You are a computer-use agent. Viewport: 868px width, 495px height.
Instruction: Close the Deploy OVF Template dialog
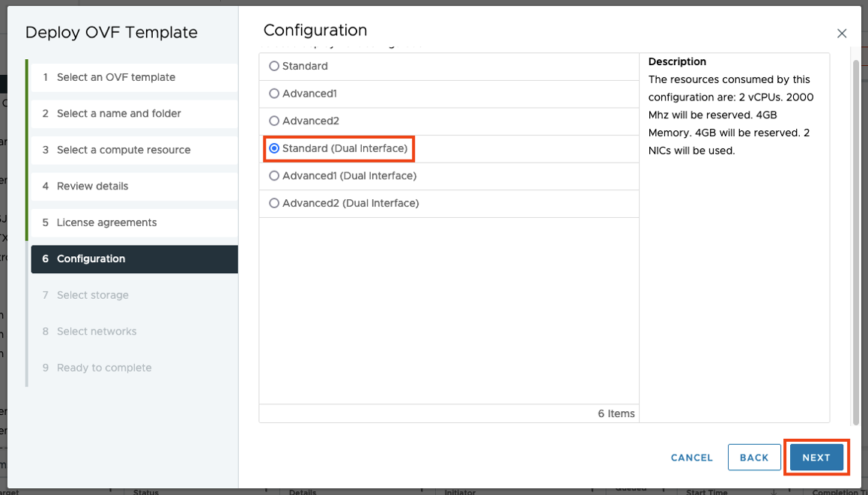click(x=841, y=33)
